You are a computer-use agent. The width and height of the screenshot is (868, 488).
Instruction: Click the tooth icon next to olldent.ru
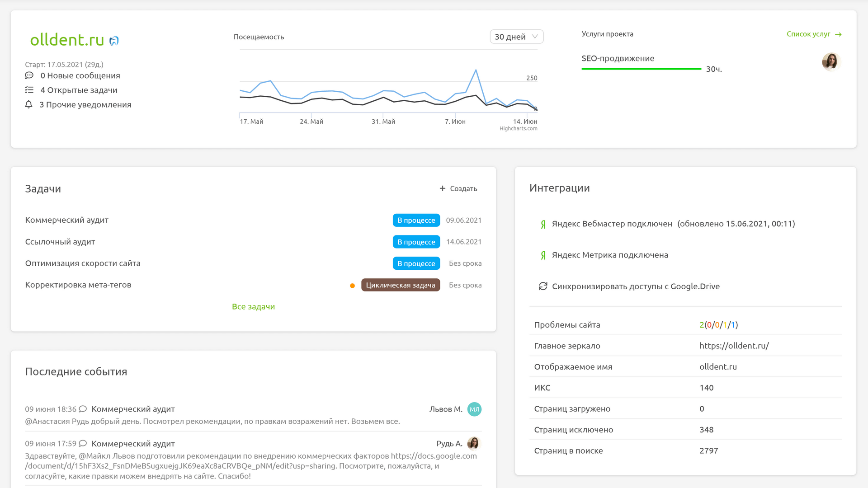pyautogui.click(x=114, y=41)
